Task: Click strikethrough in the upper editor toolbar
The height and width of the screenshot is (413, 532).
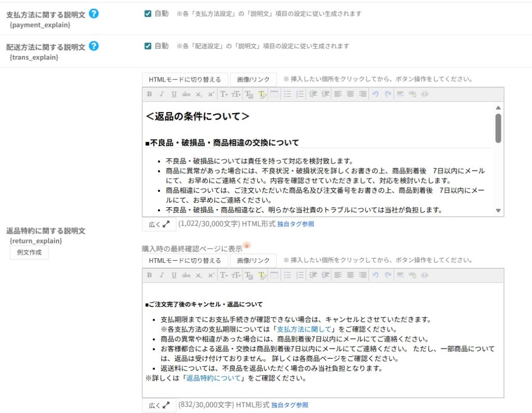Action: (186, 94)
